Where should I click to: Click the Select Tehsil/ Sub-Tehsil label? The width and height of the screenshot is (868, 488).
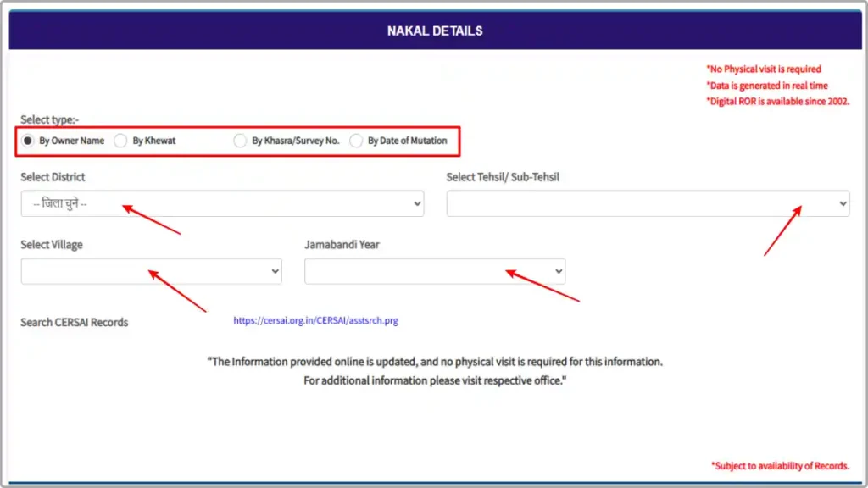[x=503, y=177]
